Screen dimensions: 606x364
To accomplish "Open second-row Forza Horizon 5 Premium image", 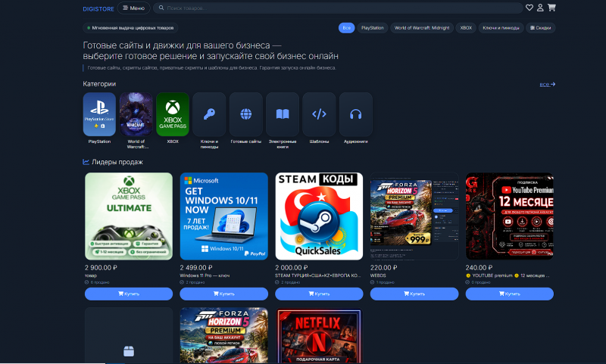I will (223, 335).
